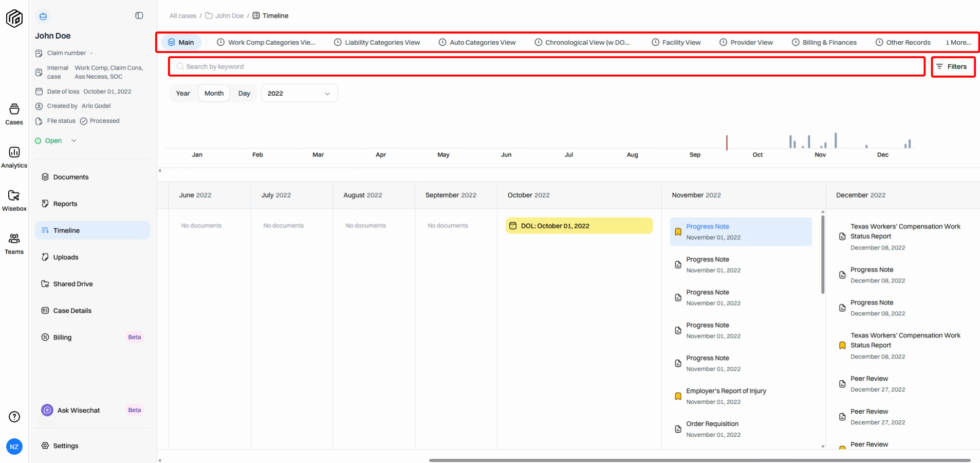
Task: Click the DOL: October 01, 2022 banner
Action: (x=579, y=226)
